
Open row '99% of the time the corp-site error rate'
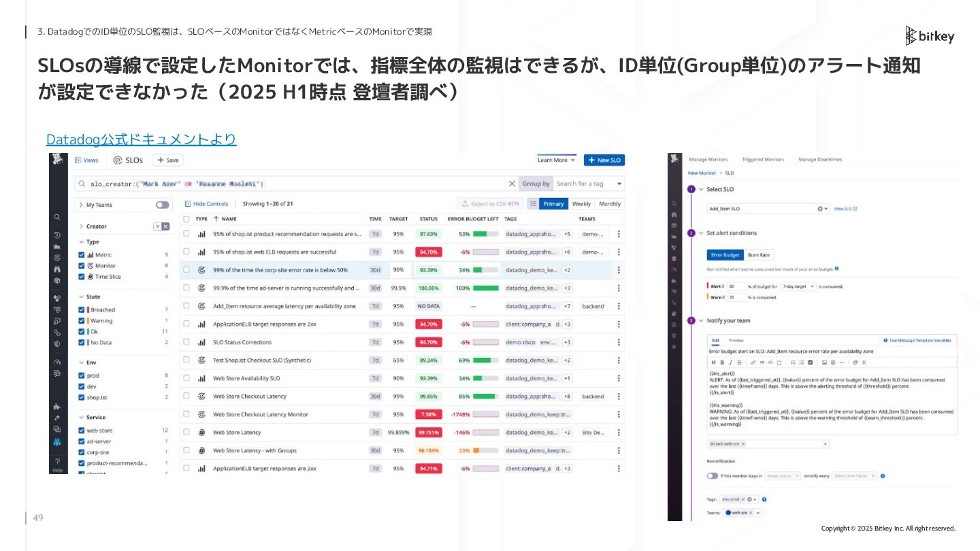pyautogui.click(x=402, y=270)
